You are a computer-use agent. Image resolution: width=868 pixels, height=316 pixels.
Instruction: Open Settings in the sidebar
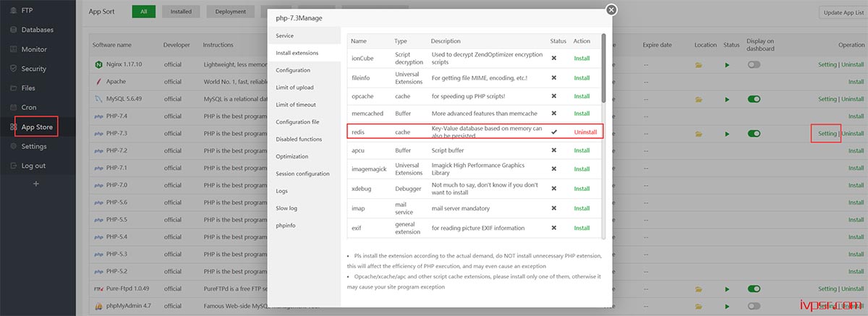33,146
